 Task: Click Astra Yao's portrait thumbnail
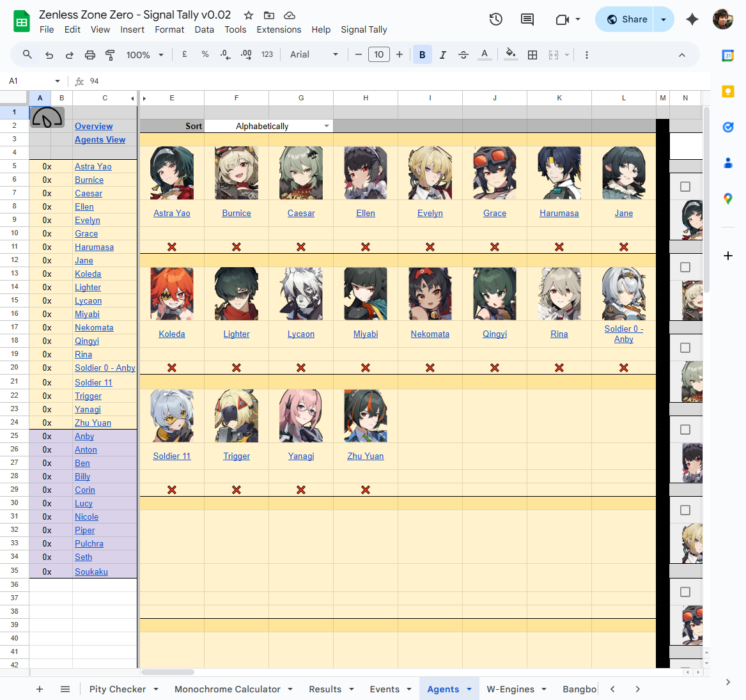pos(172,173)
